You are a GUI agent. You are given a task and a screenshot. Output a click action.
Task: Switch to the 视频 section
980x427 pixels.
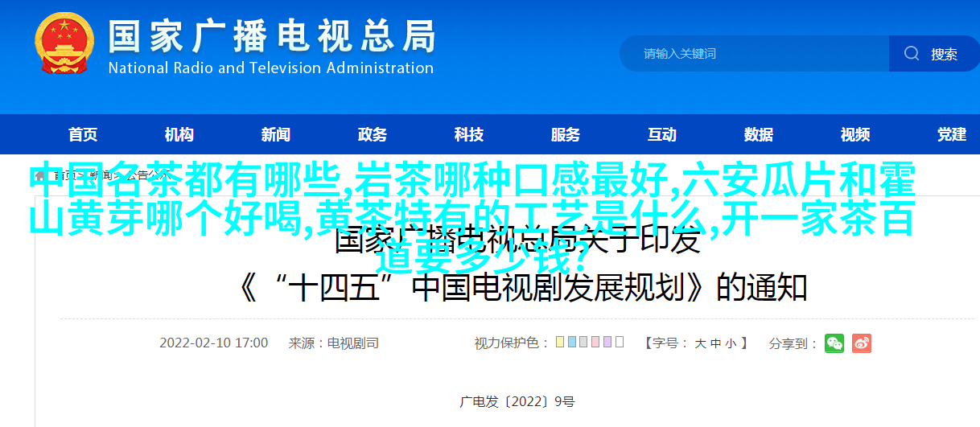tap(855, 135)
